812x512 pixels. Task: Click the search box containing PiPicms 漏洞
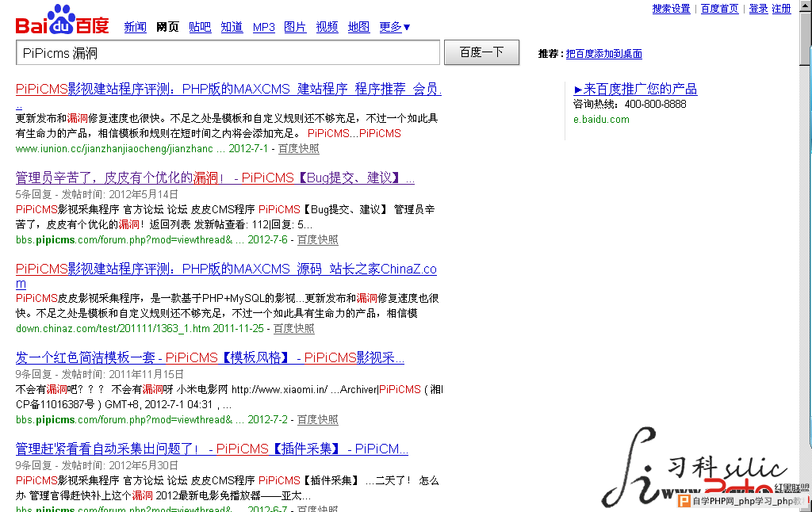pos(228,53)
